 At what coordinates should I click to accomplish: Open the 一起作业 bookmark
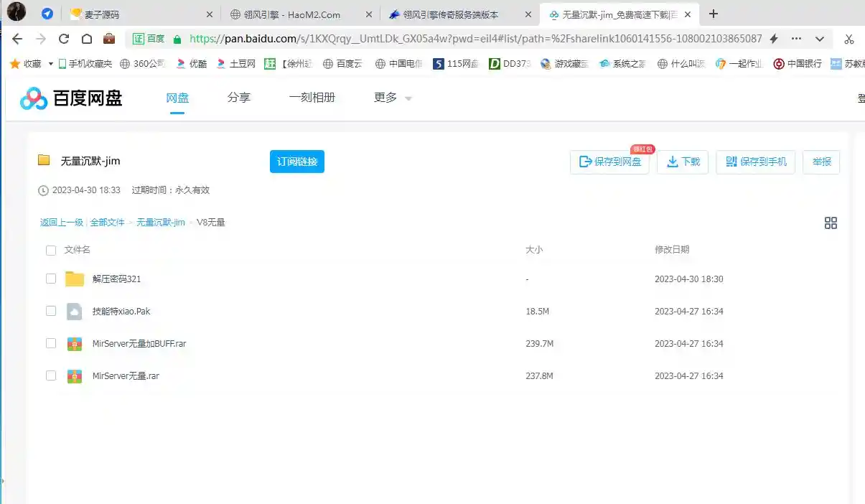(x=739, y=63)
